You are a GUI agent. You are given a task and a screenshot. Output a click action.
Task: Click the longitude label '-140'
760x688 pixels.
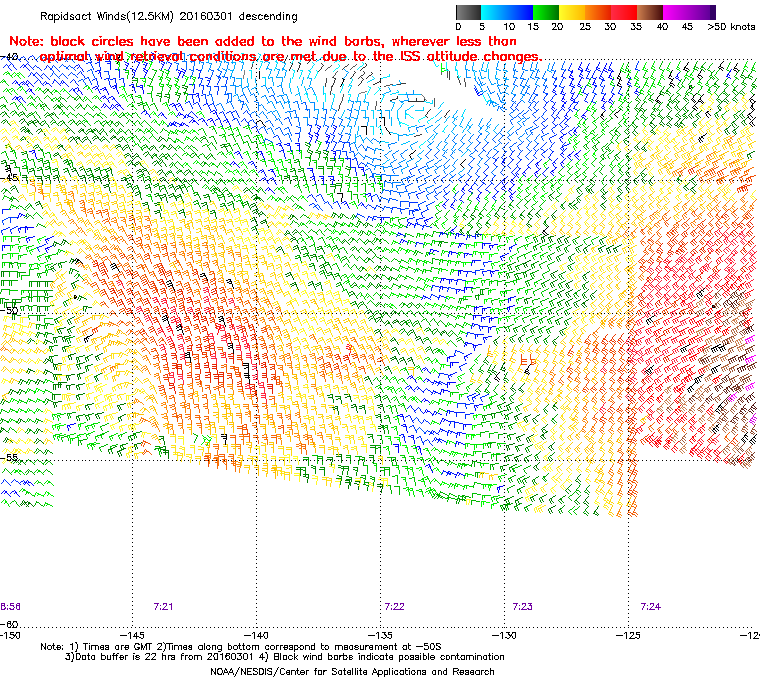[x=256, y=635]
